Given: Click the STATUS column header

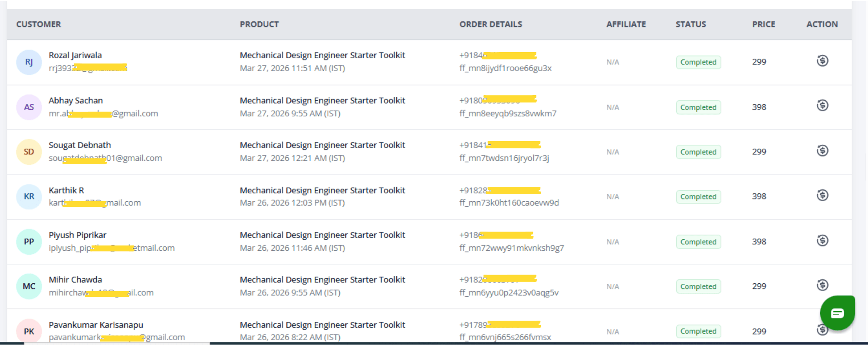Looking at the screenshot, I should pos(690,24).
